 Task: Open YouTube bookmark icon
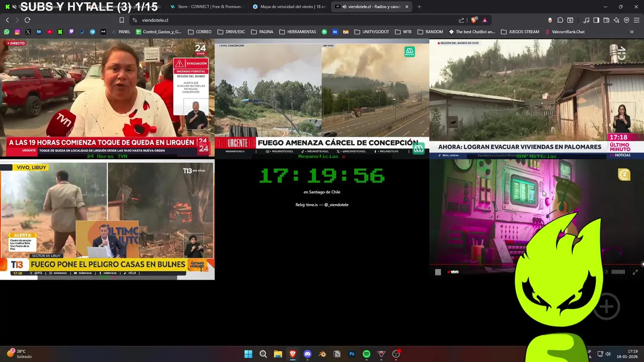point(49,32)
